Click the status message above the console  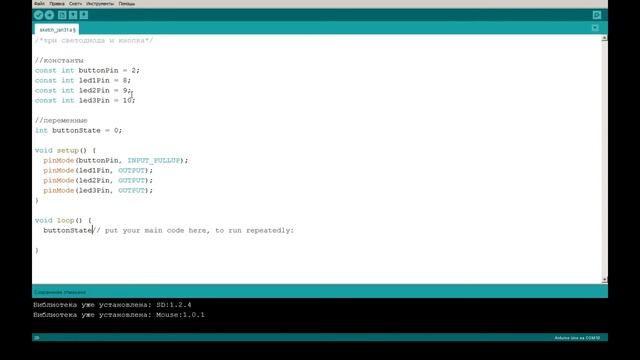click(60, 292)
